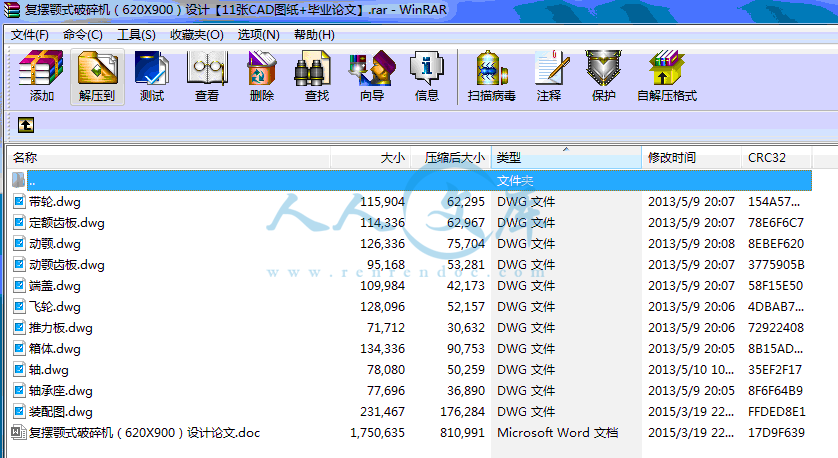The image size is (838, 458).
Task: Click the file icon of 动颚齿板.dwg
Action: (19, 265)
